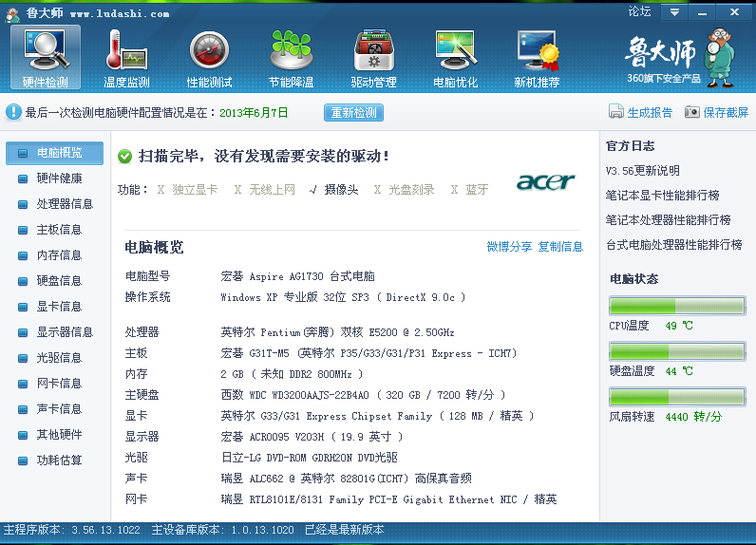Click the 宏碁 G31T-M5 motherboard text
The width and height of the screenshot is (756, 545).
coord(369,354)
